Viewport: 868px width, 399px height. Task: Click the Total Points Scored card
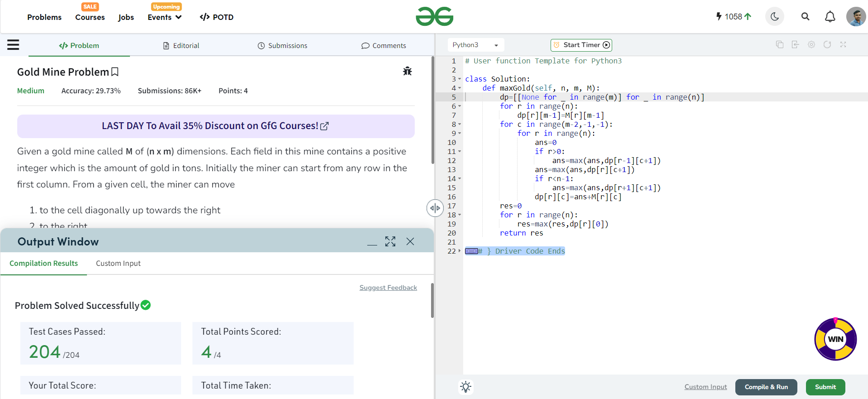tap(273, 343)
